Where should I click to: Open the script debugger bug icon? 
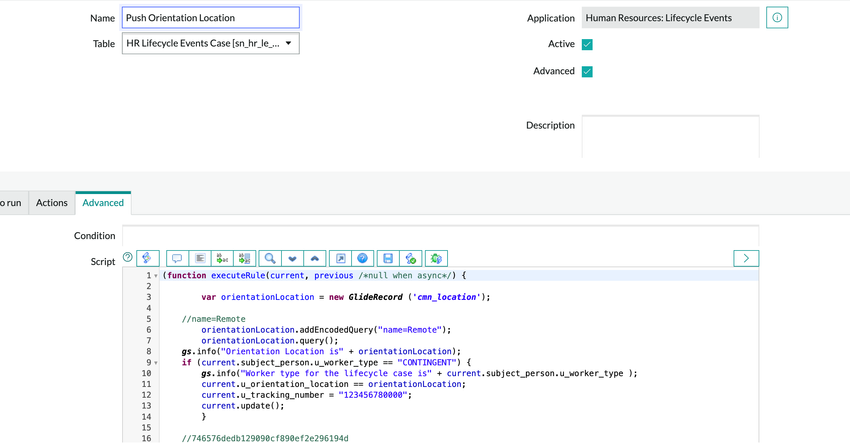(x=436, y=259)
